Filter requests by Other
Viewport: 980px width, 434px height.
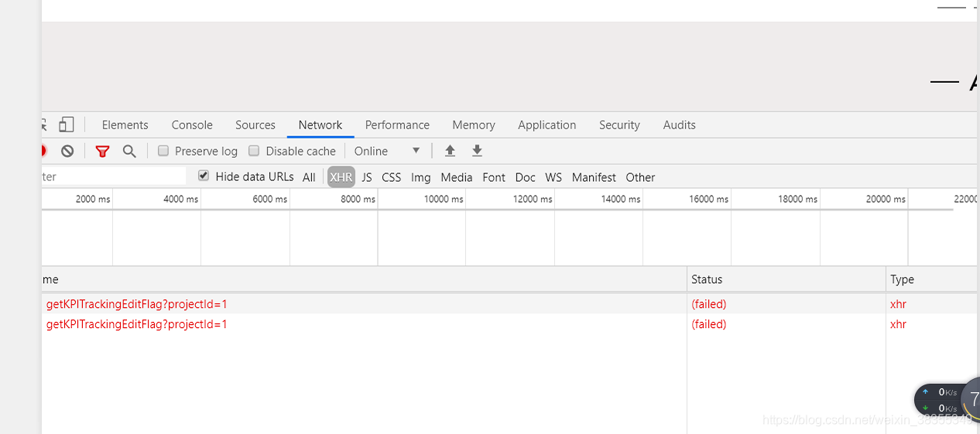click(x=640, y=177)
